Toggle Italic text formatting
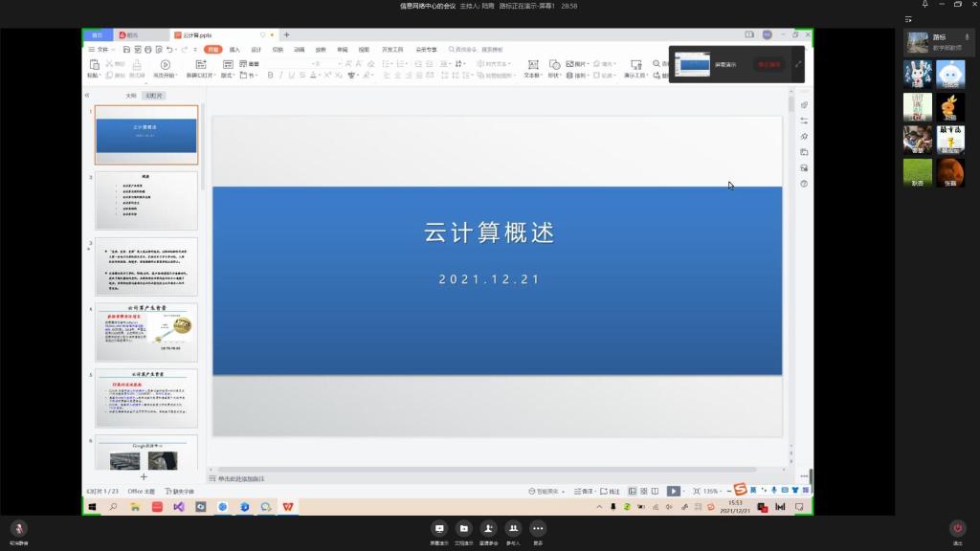This screenshot has width=980, height=551. coord(280,75)
